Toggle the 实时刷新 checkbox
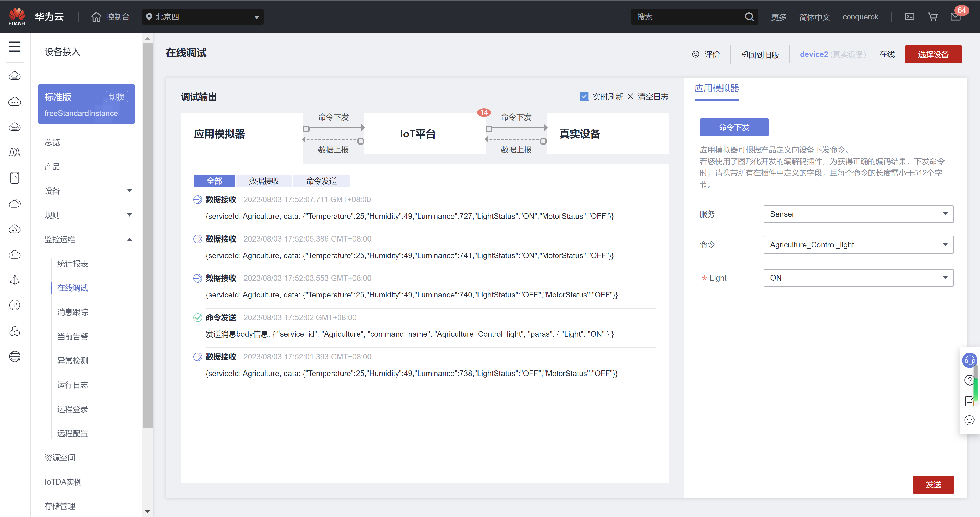The width and height of the screenshot is (980, 517). click(584, 96)
